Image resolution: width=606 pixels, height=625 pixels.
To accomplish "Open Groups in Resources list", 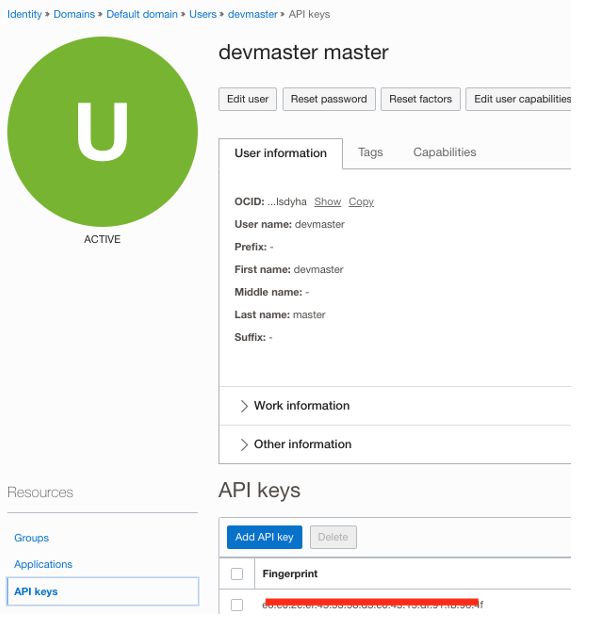I will [x=31, y=538].
